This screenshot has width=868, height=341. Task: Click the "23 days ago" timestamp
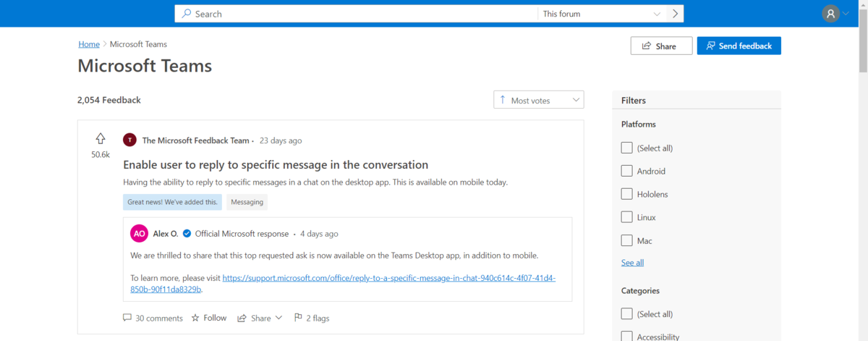pyautogui.click(x=281, y=140)
